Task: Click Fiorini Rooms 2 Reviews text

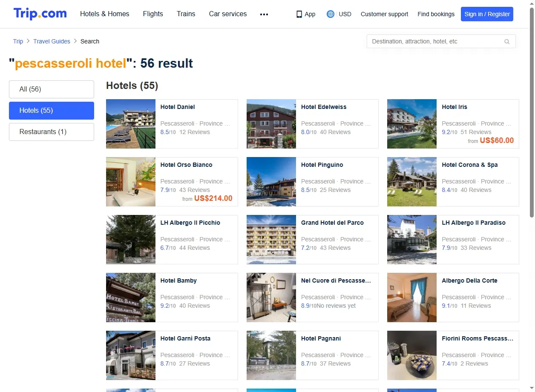Action: pyautogui.click(x=474, y=363)
